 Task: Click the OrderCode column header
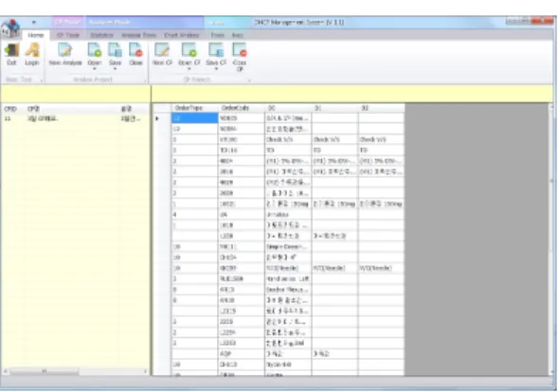242,108
